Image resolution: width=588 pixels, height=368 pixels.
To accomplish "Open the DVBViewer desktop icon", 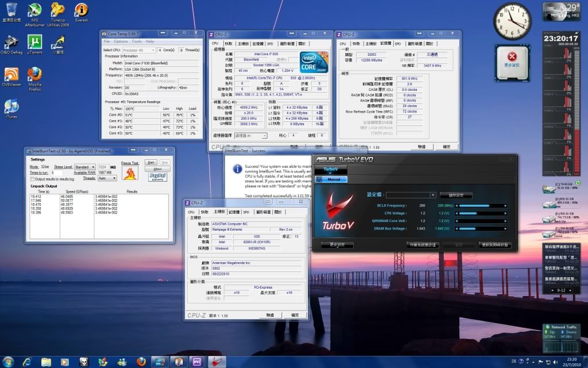I will (x=11, y=77).
